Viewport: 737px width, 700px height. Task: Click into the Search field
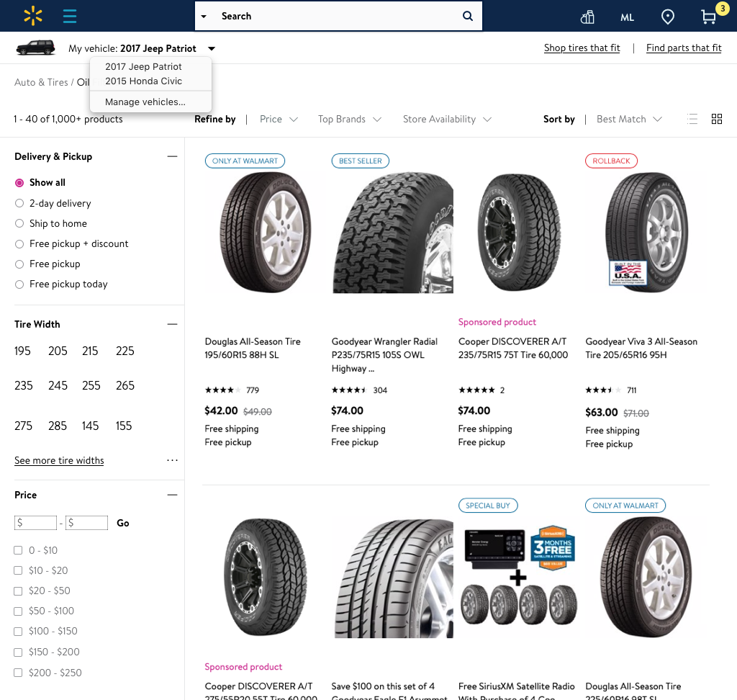[x=338, y=16]
